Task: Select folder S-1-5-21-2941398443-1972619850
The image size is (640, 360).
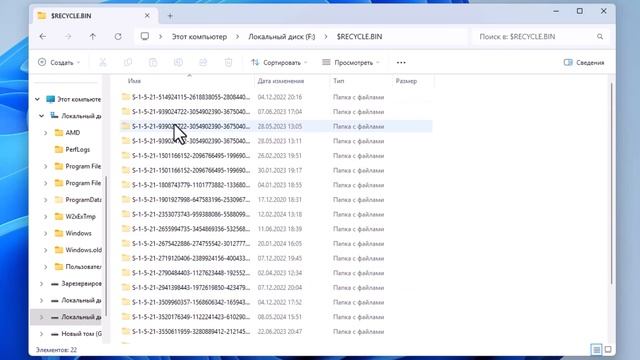Action: coord(191,288)
